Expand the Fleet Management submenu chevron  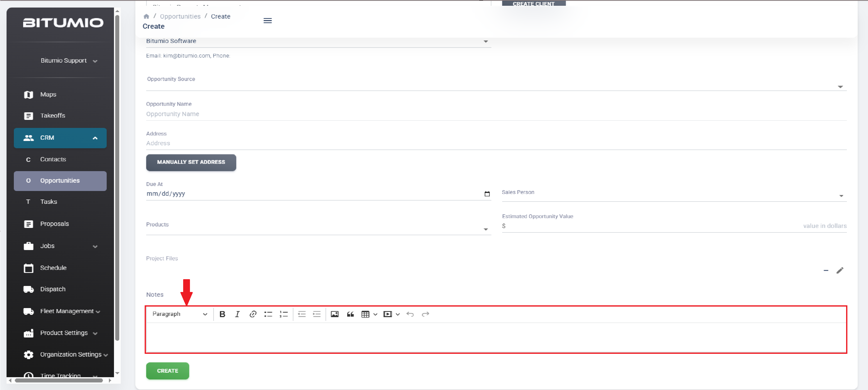[98, 312]
